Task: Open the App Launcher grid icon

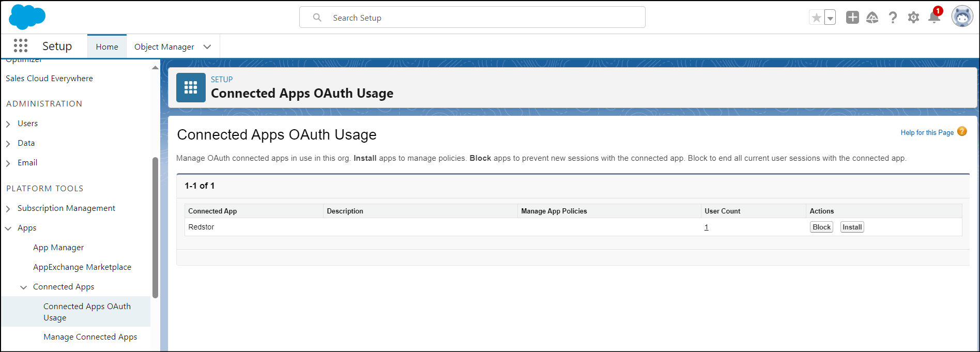Action: (21, 46)
